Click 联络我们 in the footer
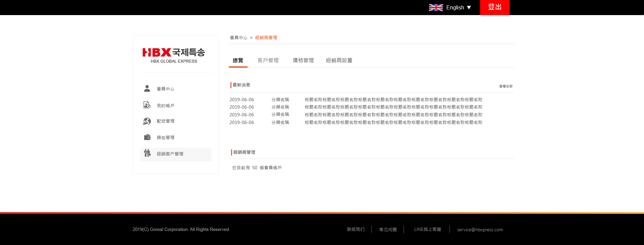 point(356,229)
